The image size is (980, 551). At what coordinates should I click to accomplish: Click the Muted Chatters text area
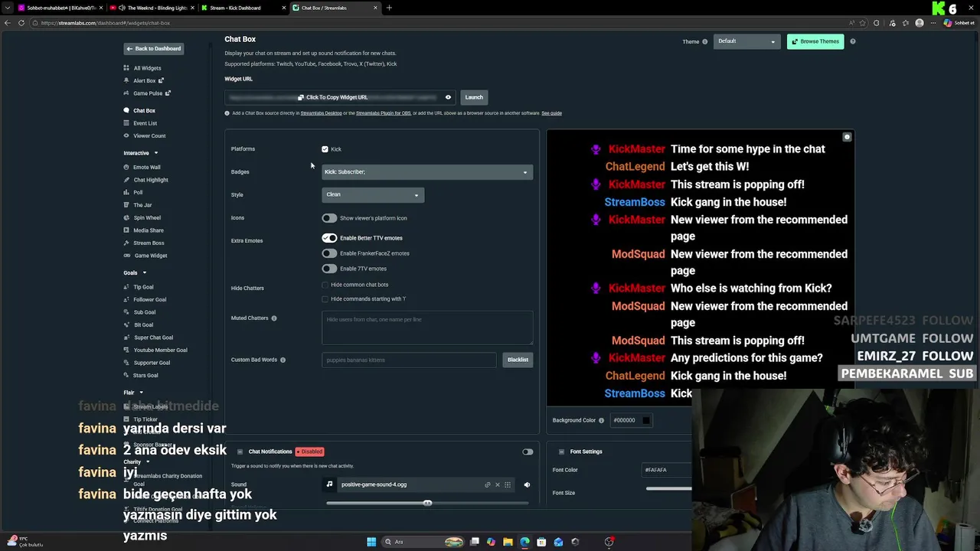coord(427,328)
